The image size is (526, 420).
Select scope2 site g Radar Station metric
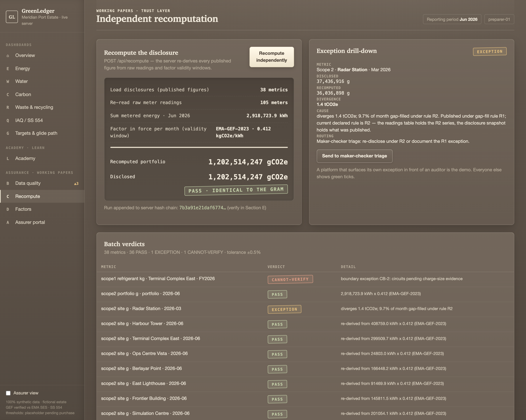tap(141, 309)
